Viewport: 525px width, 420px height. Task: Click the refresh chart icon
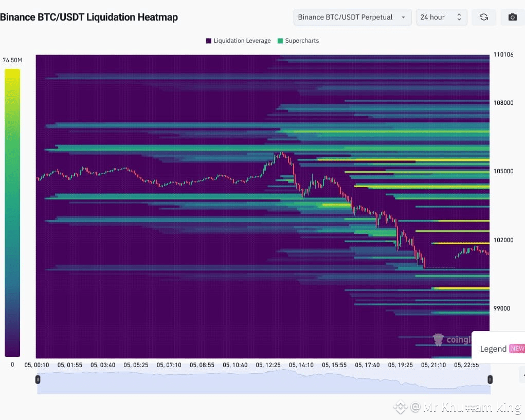(483, 17)
